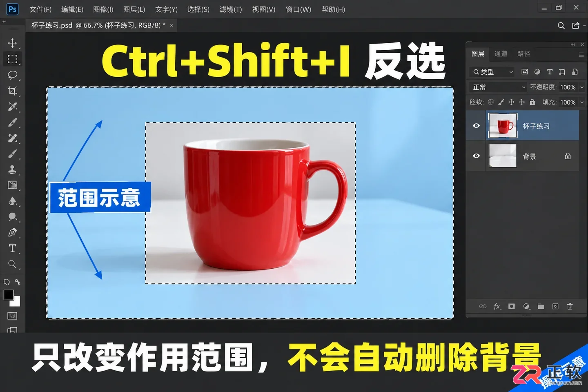Select the Crop tool
Screen dimensions: 588x392
[12, 91]
